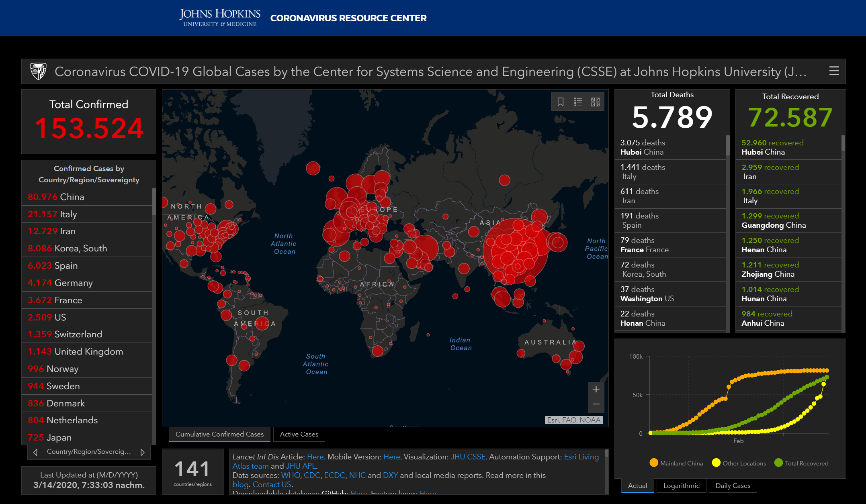
Task: Click the Johns Hopkins University header logo
Action: (220, 18)
